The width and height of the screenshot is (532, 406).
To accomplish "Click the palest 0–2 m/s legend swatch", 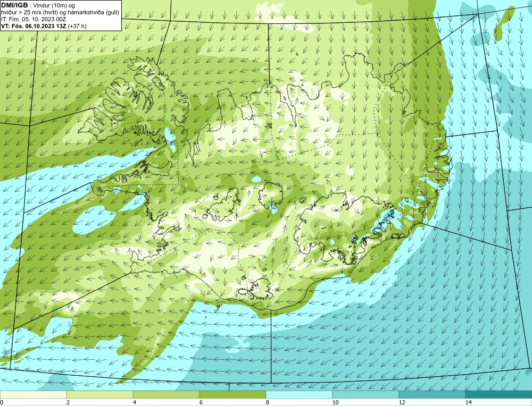I will click(x=33, y=394).
